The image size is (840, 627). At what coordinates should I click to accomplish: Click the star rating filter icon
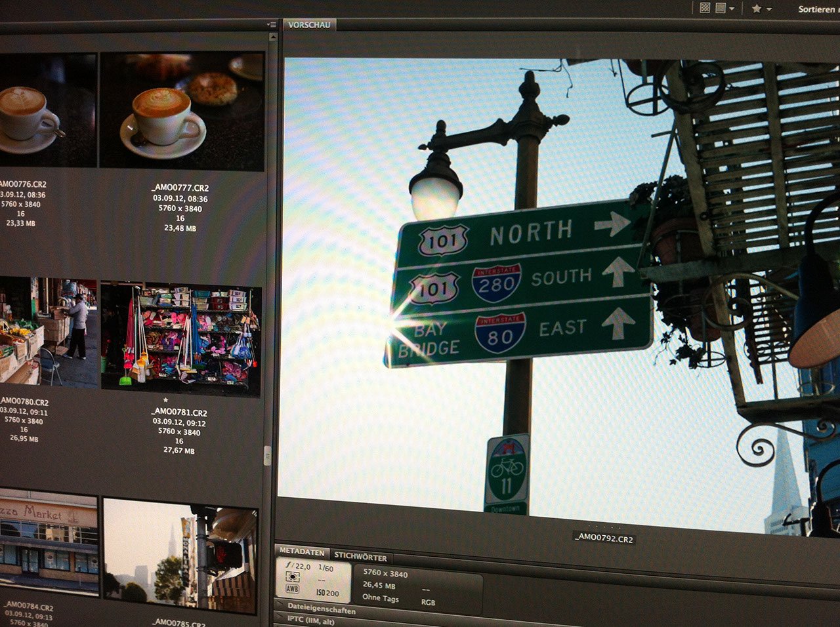point(757,9)
